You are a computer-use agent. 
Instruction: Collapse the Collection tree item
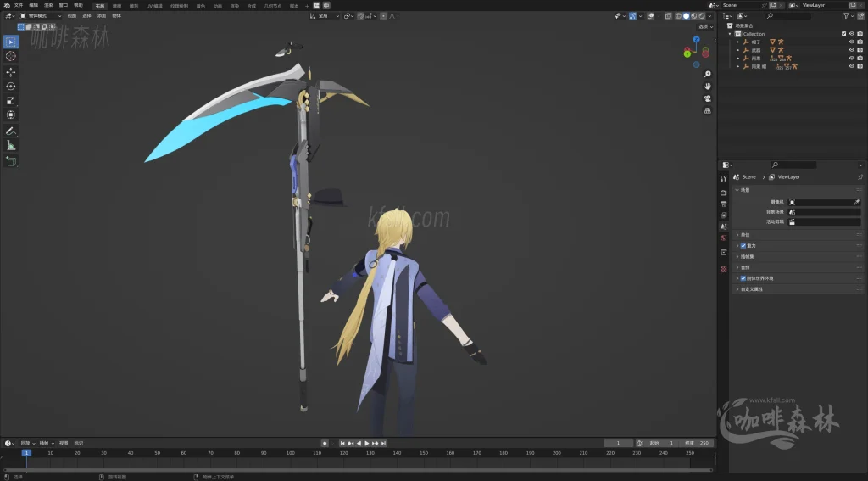[x=730, y=34]
